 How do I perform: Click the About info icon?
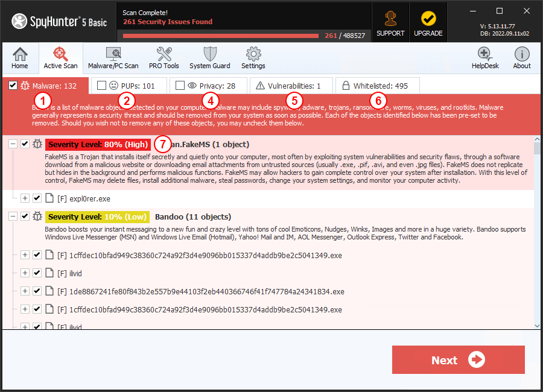(522, 58)
